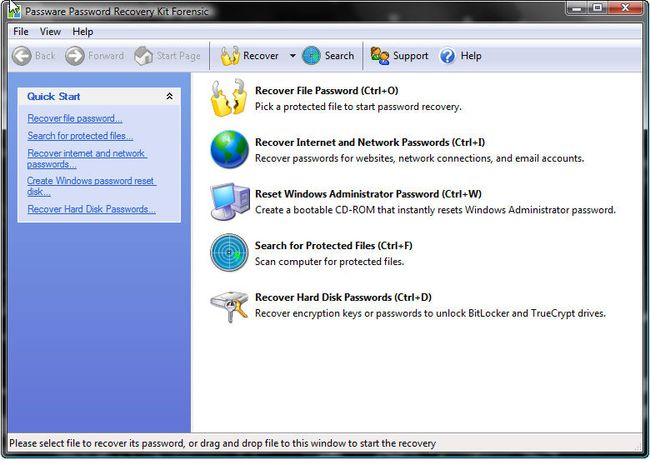The image size is (650, 460).
Task: Select 'Recover Hard Disk Passwords (Ctrl+D)' heading
Action: (343, 298)
